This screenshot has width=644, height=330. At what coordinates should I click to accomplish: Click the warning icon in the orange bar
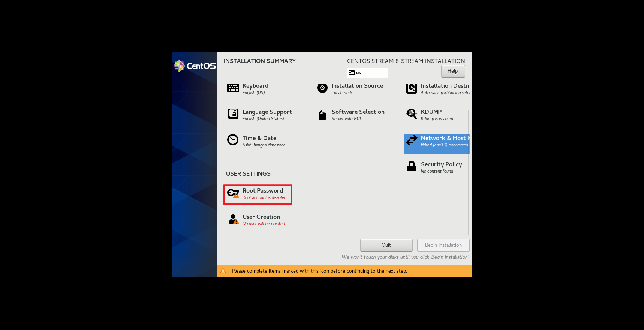point(223,271)
